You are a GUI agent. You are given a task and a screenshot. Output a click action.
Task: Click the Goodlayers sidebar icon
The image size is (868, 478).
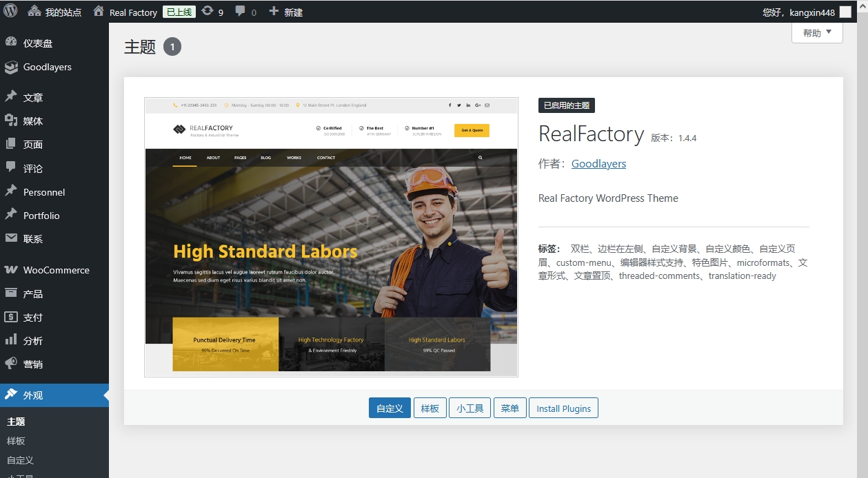[x=11, y=67]
